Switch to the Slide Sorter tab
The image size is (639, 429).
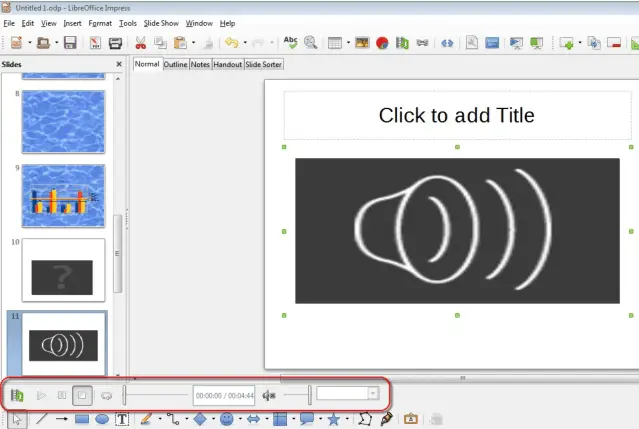click(264, 64)
